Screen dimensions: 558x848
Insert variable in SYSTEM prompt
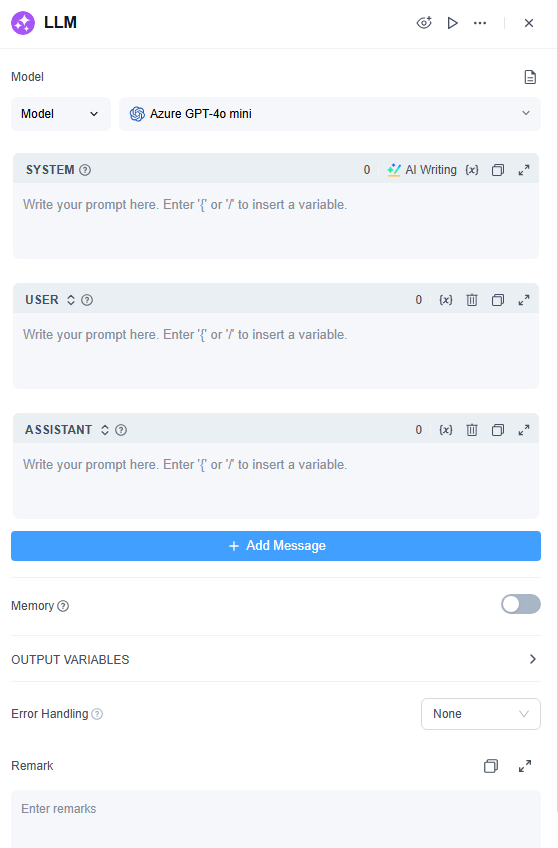472,170
